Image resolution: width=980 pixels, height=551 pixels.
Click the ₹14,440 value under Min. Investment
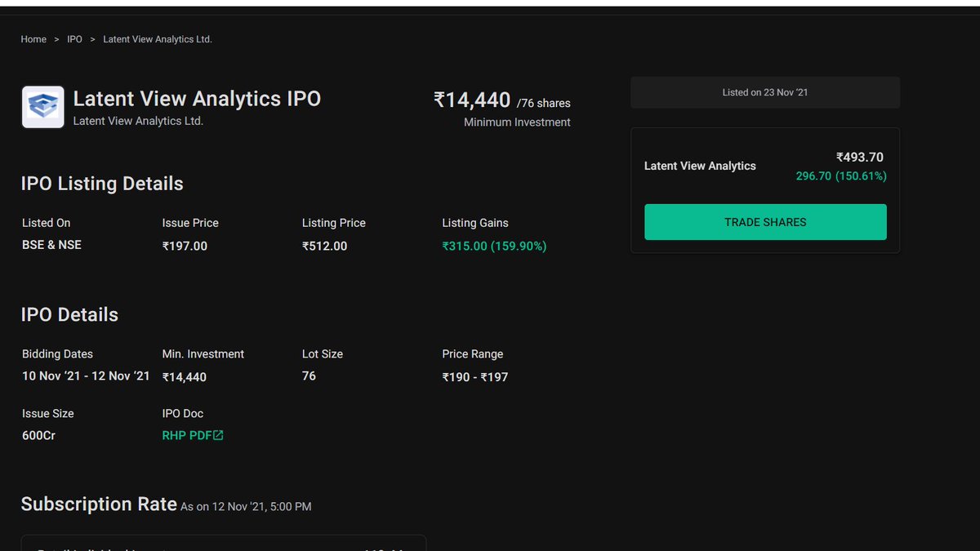click(185, 377)
